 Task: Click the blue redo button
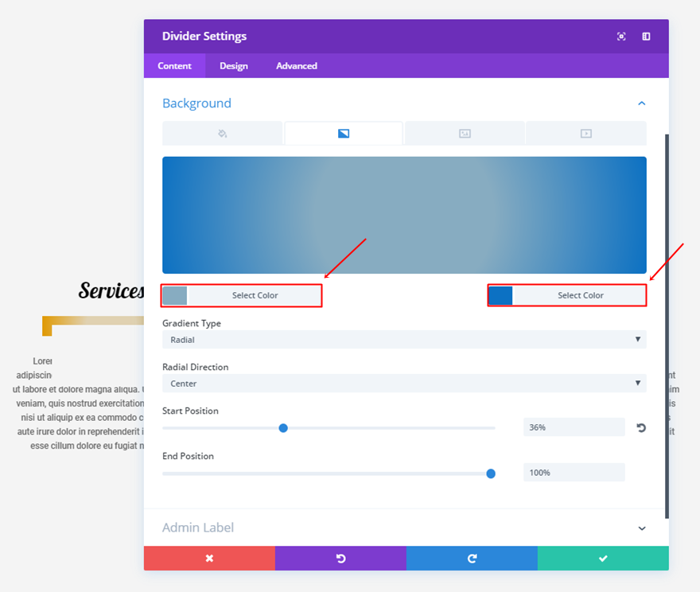click(x=472, y=558)
